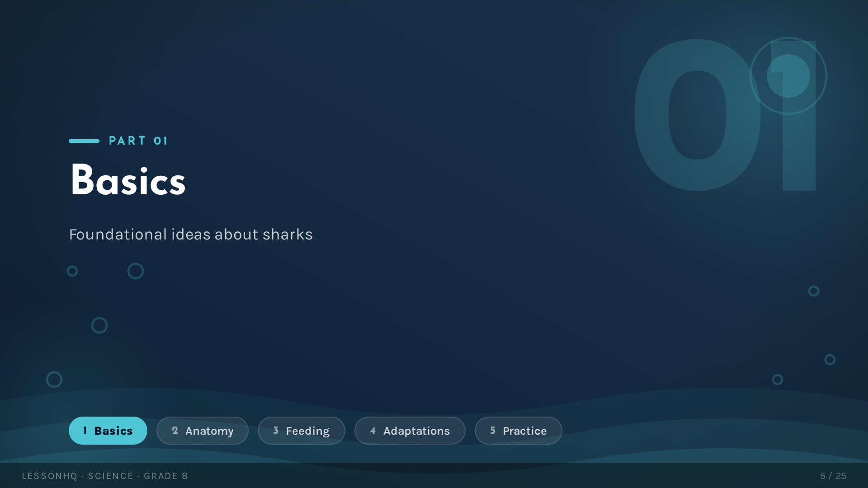The image size is (868, 488).
Task: Select the Basics section pill
Action: point(108,431)
